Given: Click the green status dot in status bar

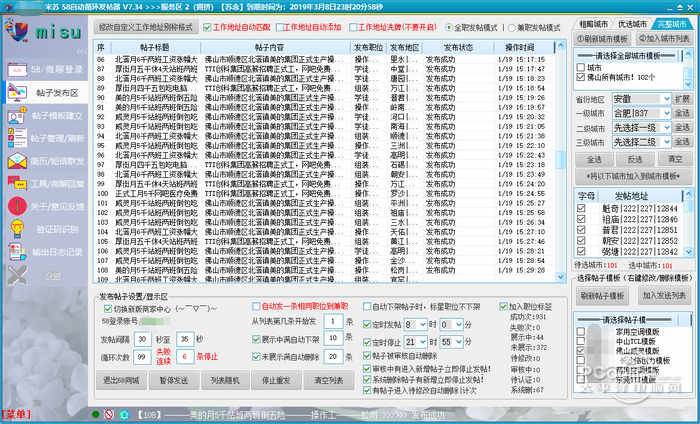Looking at the screenshot, I should [96, 415].
